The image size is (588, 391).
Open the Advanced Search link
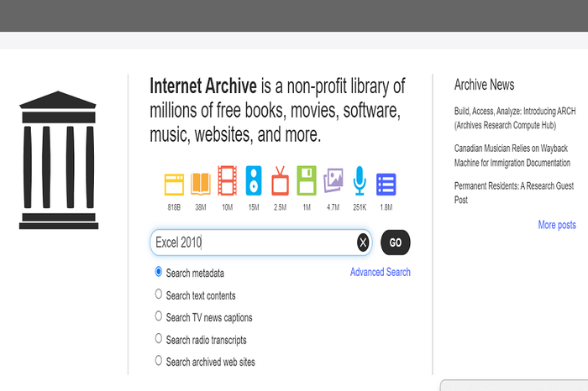click(381, 272)
